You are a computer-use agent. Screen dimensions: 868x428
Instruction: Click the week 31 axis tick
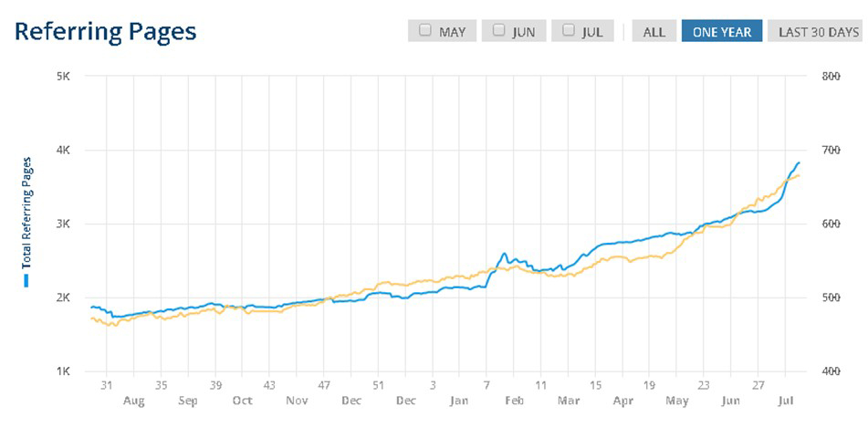106,385
